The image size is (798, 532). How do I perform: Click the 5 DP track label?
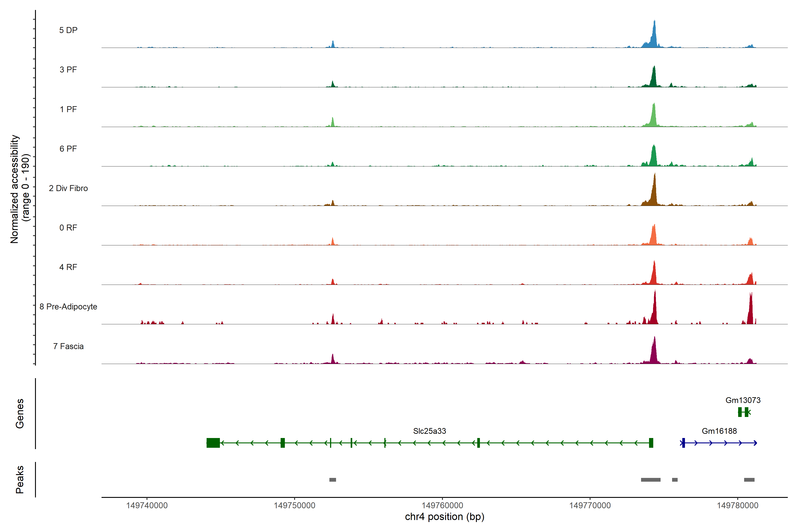pyautogui.click(x=68, y=30)
